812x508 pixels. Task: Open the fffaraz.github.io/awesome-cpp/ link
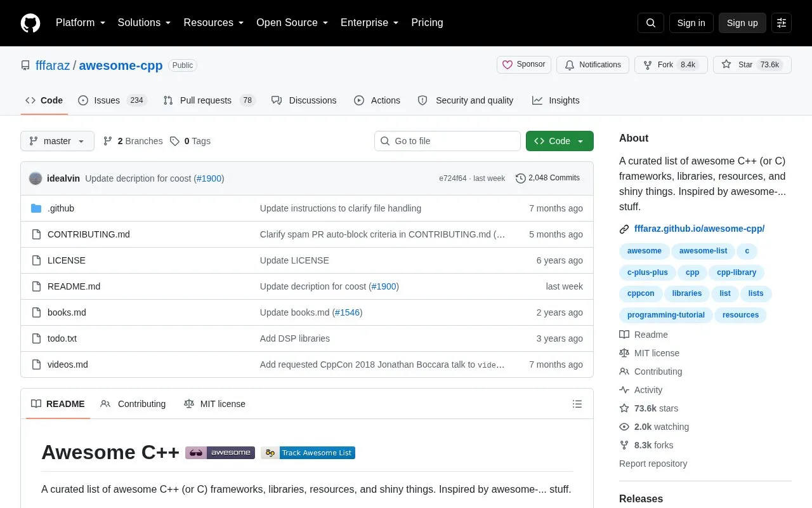pos(699,229)
